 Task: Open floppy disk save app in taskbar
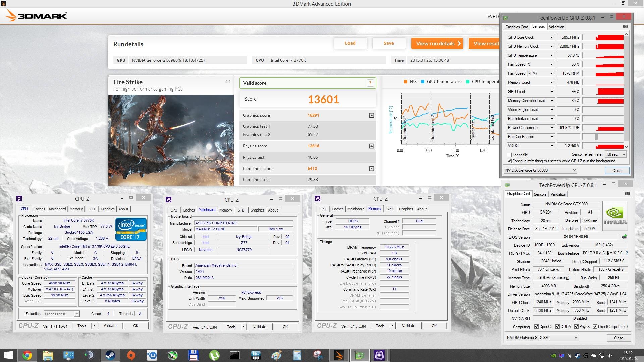point(194,355)
